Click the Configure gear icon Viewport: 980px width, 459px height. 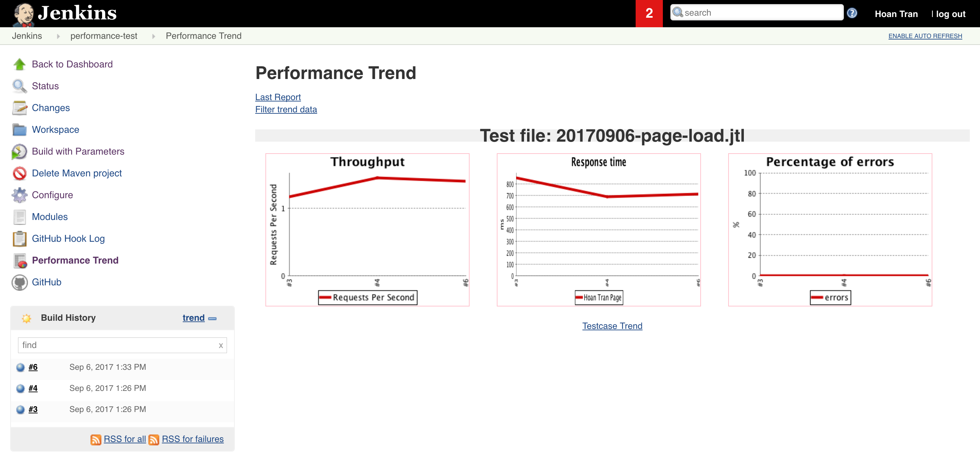click(19, 195)
